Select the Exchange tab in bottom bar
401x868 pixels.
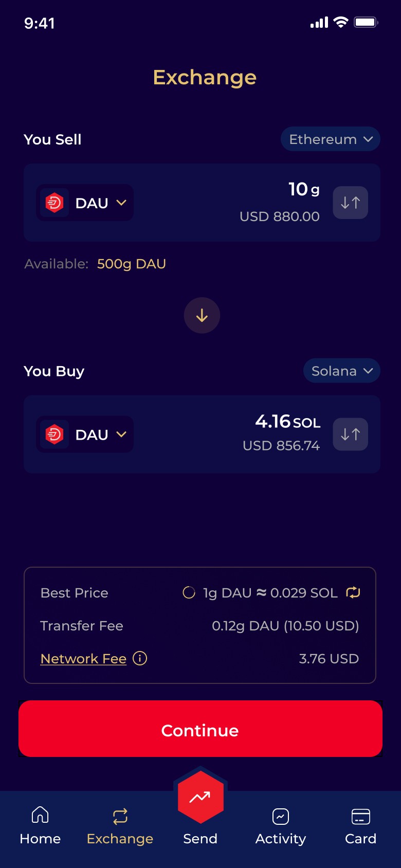pyautogui.click(x=120, y=826)
